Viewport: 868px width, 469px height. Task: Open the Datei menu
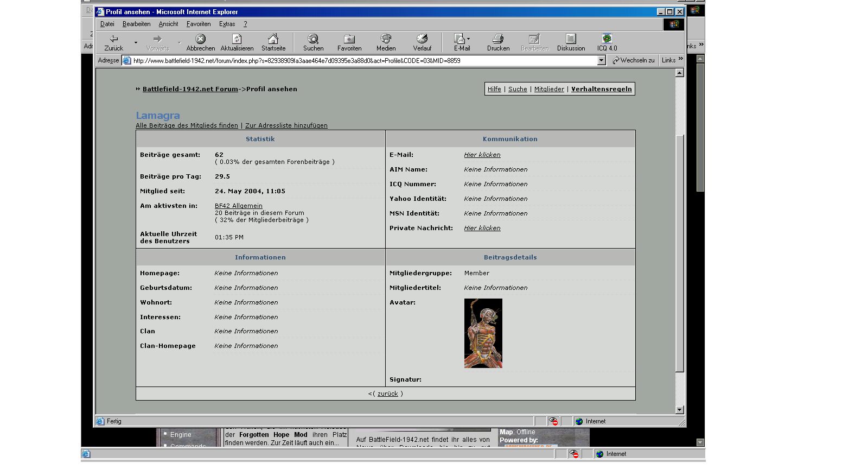107,24
